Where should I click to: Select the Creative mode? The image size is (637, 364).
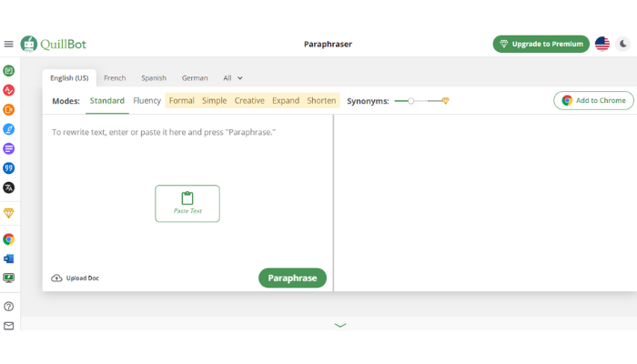249,101
